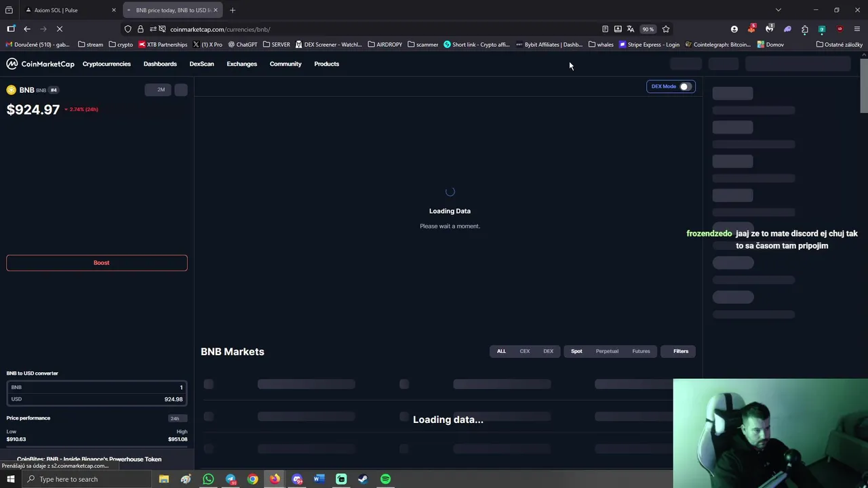Open the uBlock Origin extension icon
The width and height of the screenshot is (868, 488).
click(840, 29)
